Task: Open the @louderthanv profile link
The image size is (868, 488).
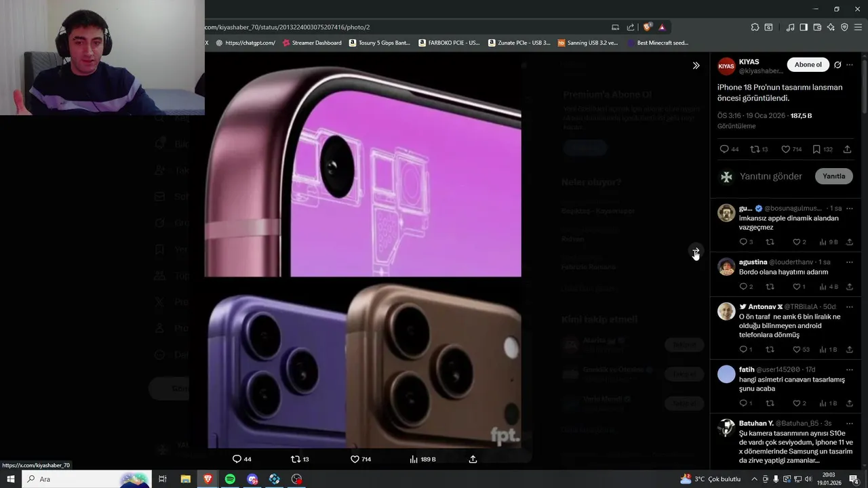Action: pyautogui.click(x=791, y=262)
